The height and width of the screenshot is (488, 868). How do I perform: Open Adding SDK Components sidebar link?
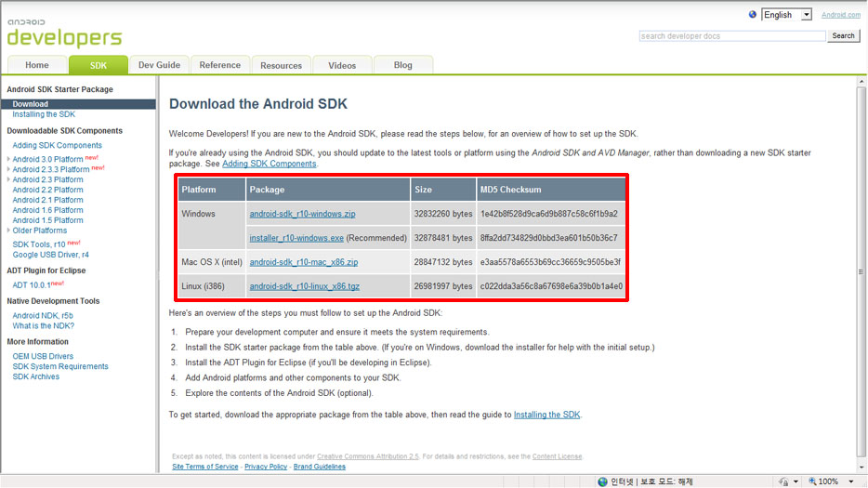(57, 145)
